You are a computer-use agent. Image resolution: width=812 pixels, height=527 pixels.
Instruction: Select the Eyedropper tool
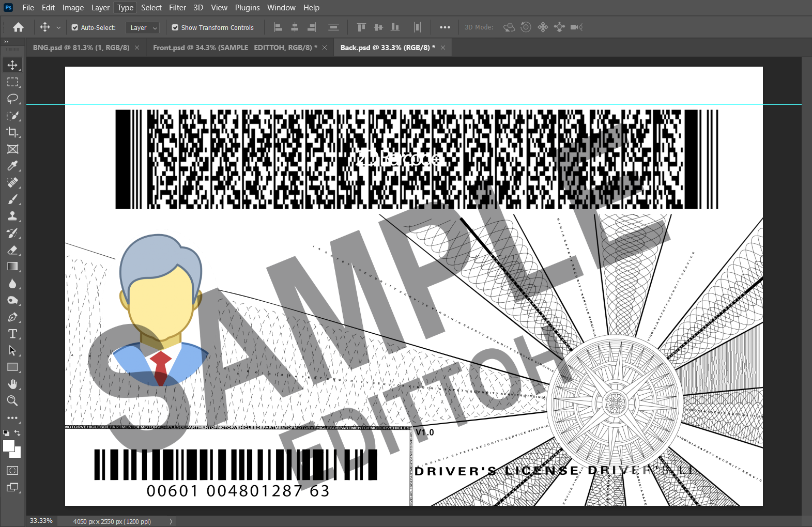[12, 166]
